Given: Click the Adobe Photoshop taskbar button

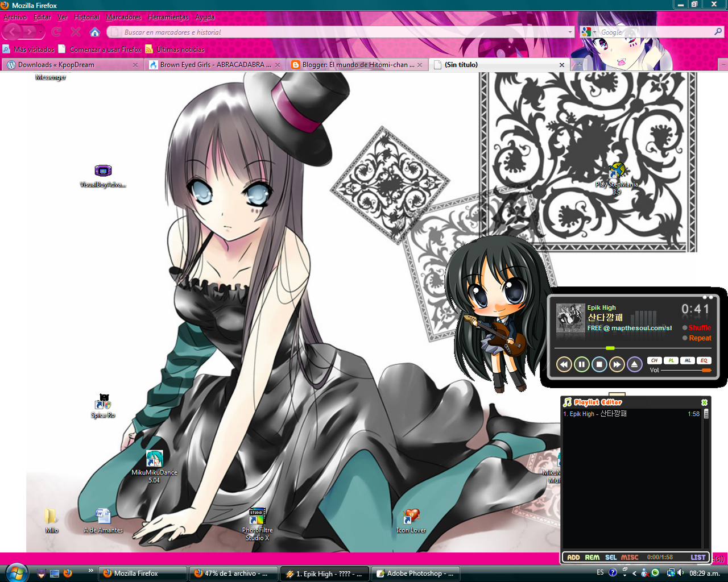Looking at the screenshot, I should pyautogui.click(x=415, y=573).
